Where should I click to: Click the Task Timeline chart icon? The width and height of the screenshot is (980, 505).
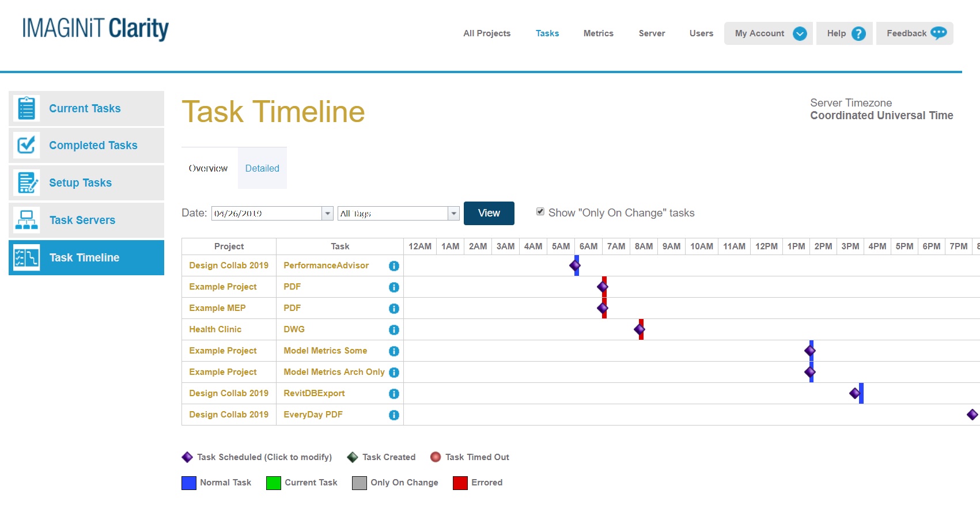point(27,257)
